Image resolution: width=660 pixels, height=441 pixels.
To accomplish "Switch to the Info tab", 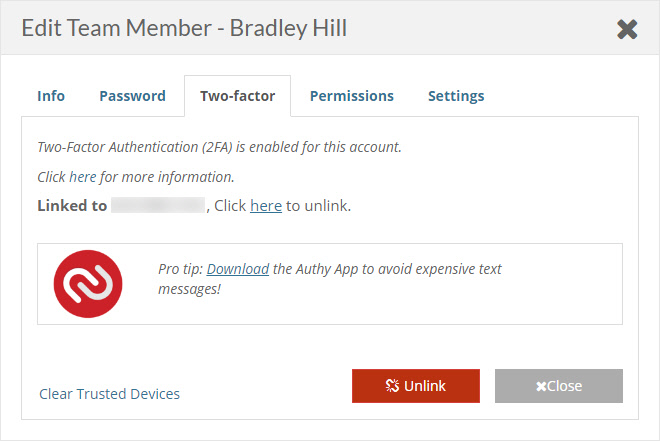I will point(51,96).
